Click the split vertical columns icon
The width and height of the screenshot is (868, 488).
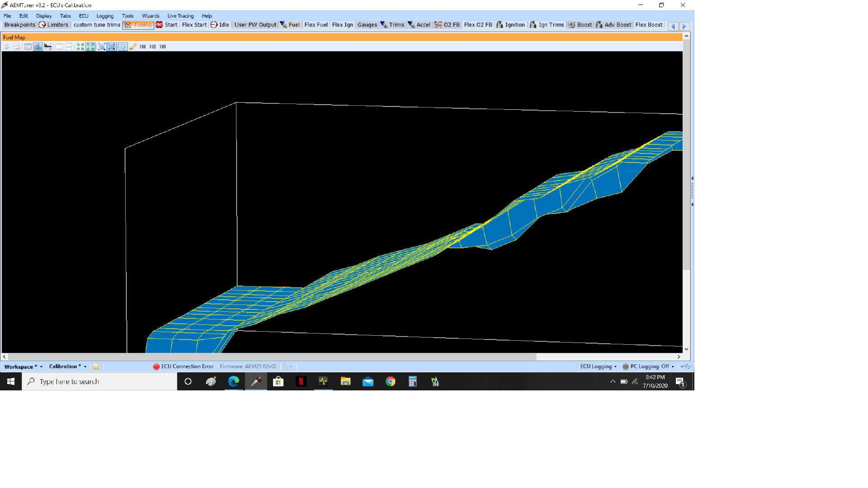pos(59,47)
